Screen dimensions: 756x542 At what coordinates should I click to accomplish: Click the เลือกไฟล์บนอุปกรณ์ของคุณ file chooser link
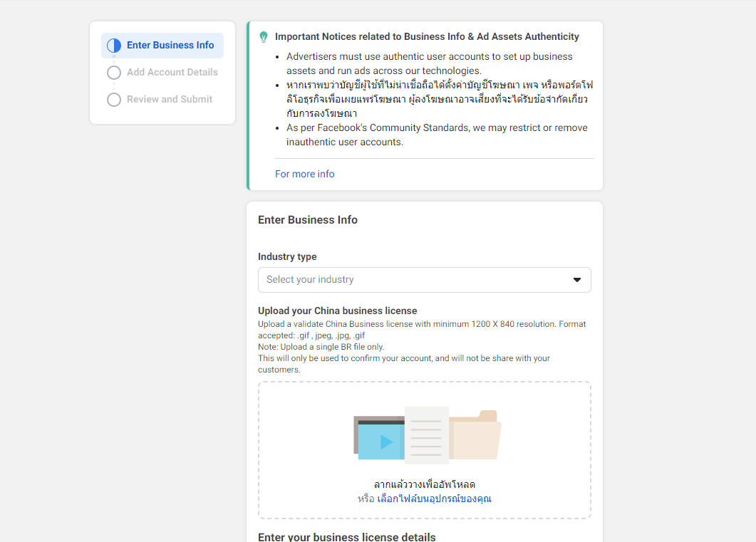click(x=434, y=499)
